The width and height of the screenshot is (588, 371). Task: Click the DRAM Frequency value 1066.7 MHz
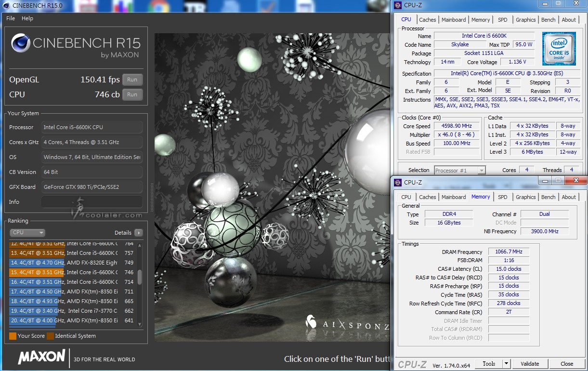tap(509, 252)
